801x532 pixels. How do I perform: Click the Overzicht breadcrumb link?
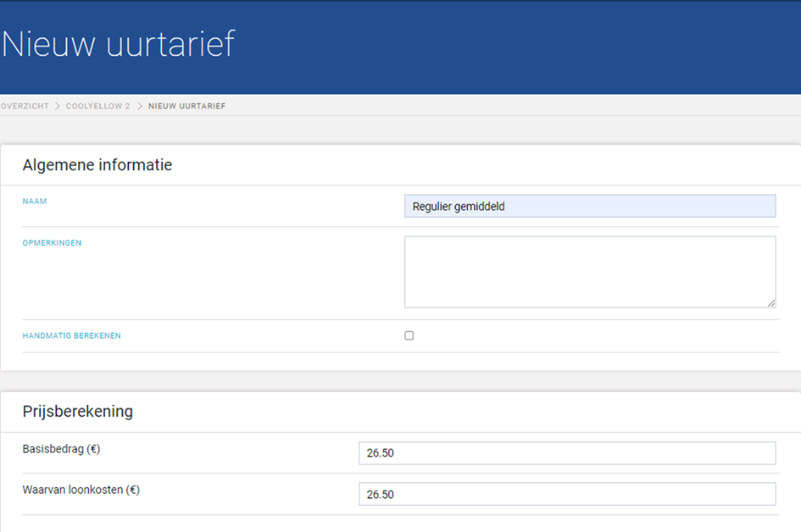coord(25,106)
